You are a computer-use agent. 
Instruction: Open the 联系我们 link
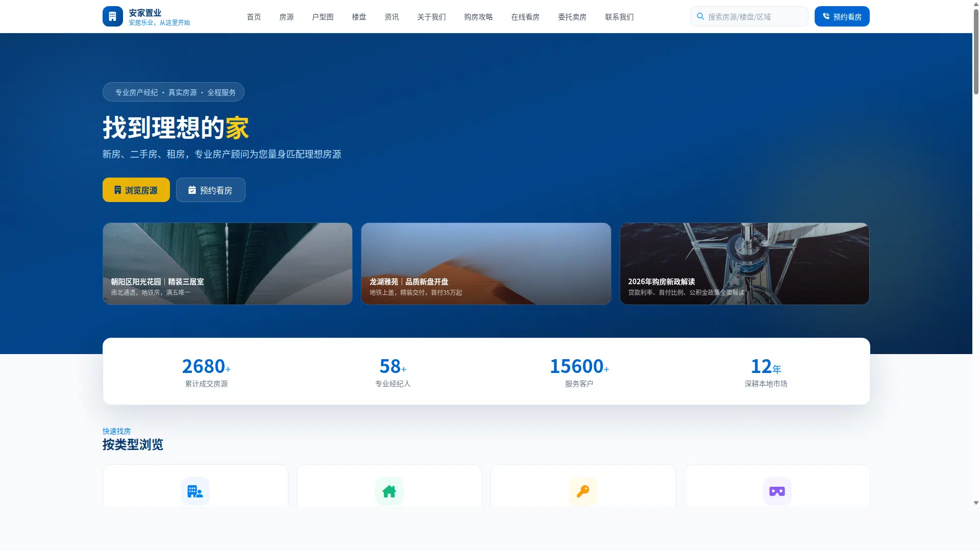[619, 17]
